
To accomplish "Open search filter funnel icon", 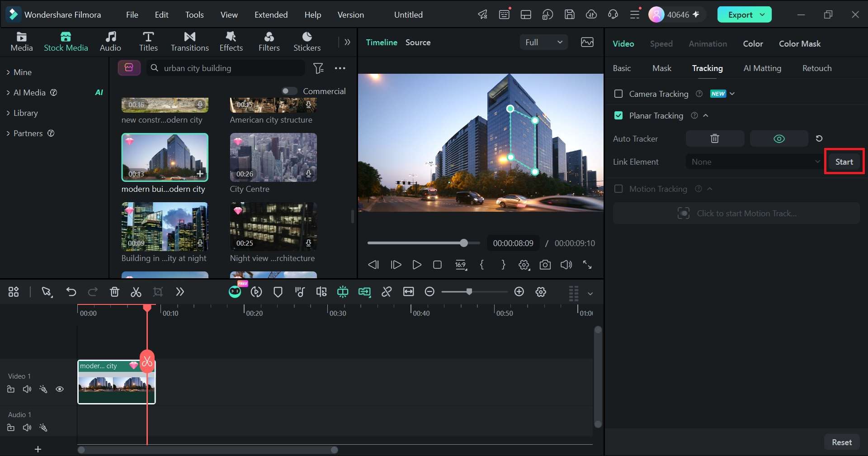I will point(318,68).
